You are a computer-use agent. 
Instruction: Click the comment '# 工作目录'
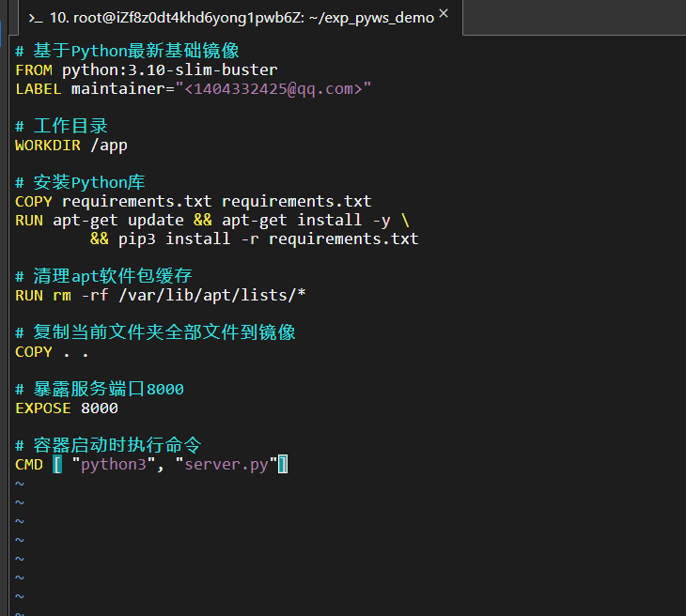tap(61, 126)
